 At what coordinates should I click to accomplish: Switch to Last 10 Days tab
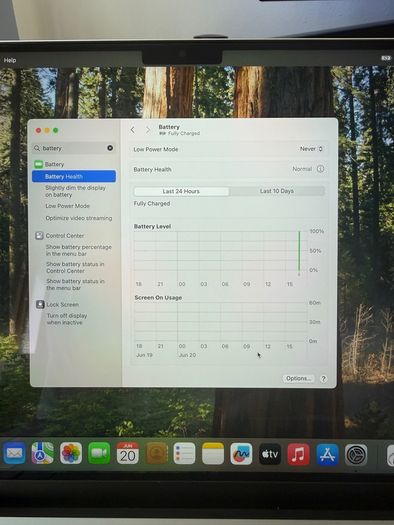pos(277,191)
